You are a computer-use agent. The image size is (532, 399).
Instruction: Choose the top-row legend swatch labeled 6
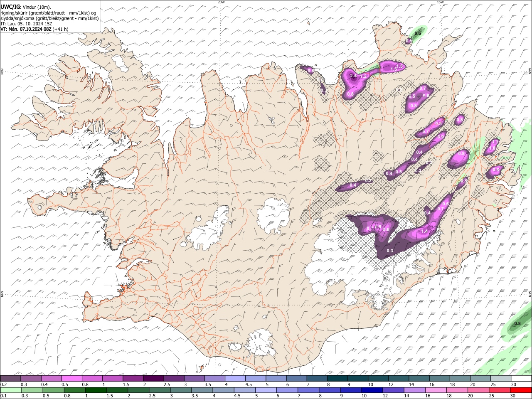click(x=296, y=378)
